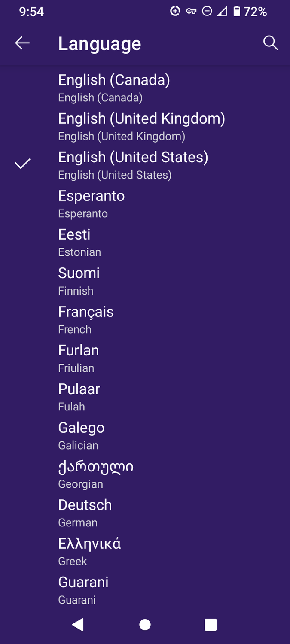Image resolution: width=290 pixels, height=644 pixels.
Task: Tap the Home button in navigation bar
Action: click(x=145, y=625)
